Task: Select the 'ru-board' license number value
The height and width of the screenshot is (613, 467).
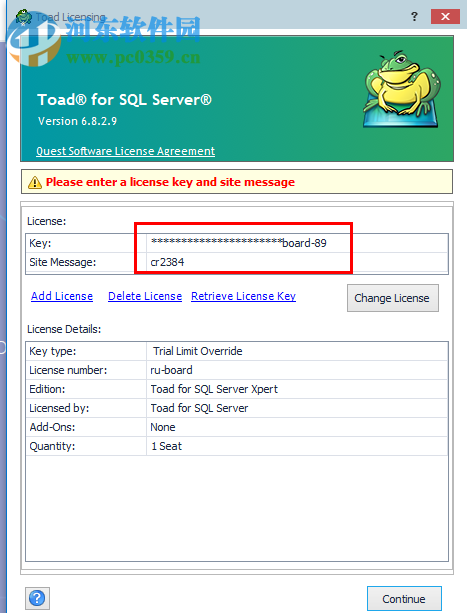Action: click(x=171, y=370)
